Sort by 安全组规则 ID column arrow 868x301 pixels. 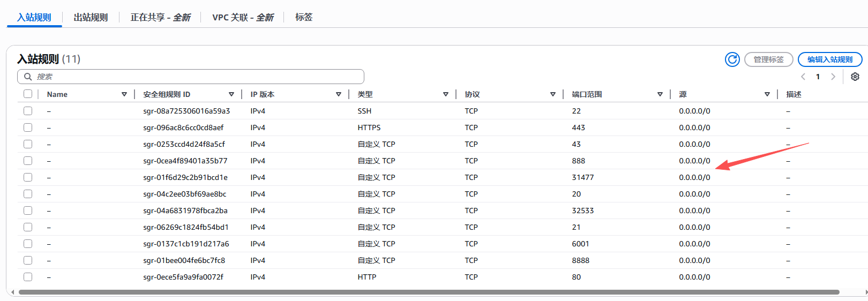coord(231,94)
